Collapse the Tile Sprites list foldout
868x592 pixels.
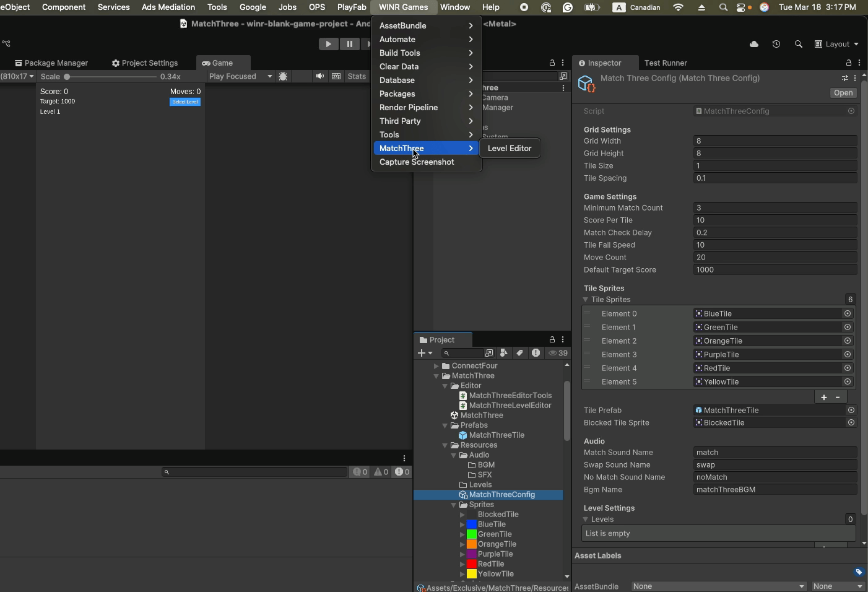coord(586,300)
